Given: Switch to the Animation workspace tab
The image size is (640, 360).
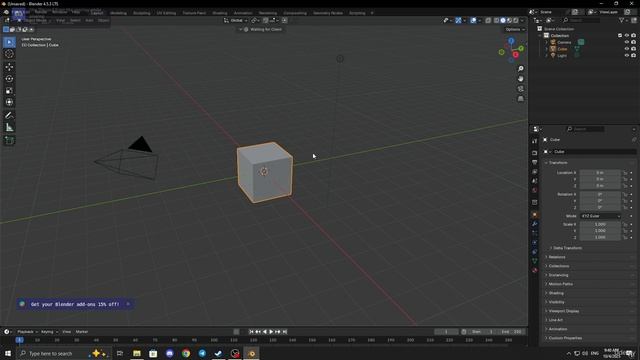Looking at the screenshot, I should (x=243, y=13).
